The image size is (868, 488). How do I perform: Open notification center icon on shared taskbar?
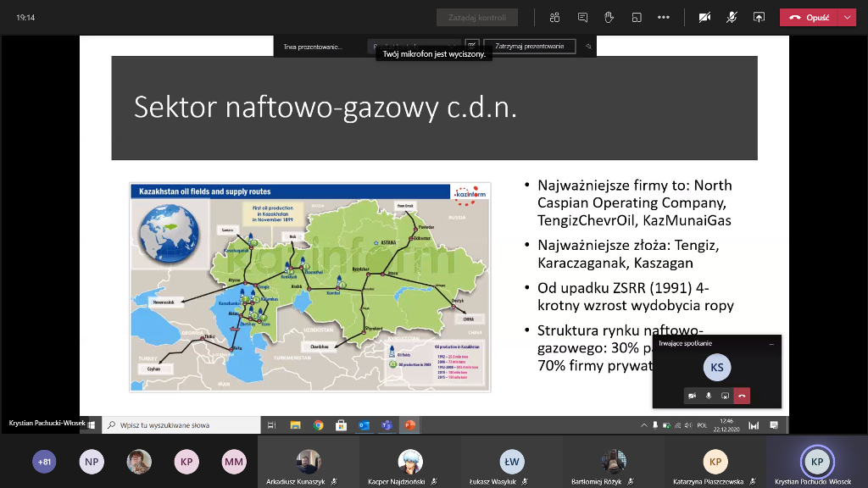[x=774, y=425]
